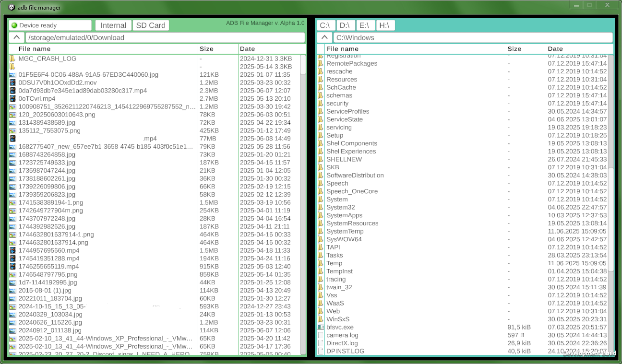The width and height of the screenshot is (622, 364).
Task: Click the green Device ready status indicator
Action: [14, 25]
